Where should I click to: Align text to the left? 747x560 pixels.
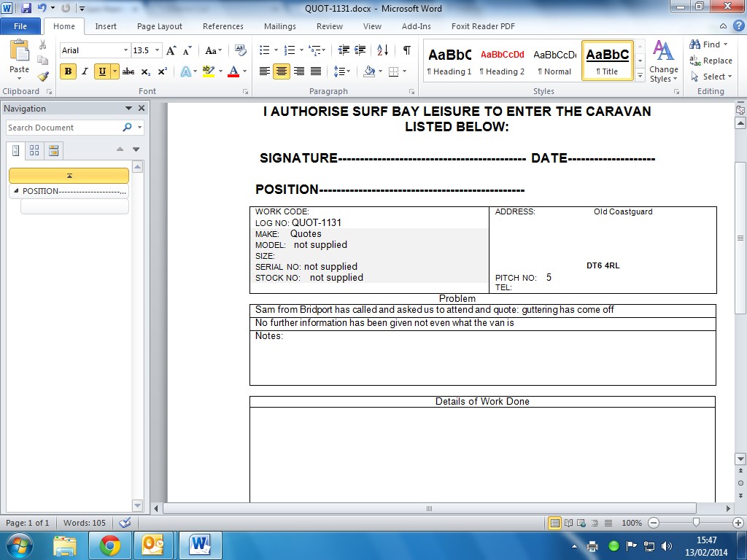(264, 71)
